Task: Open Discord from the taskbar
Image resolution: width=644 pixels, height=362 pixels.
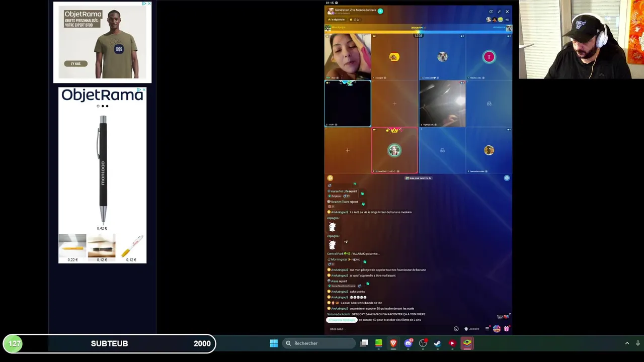Action: tap(408, 343)
